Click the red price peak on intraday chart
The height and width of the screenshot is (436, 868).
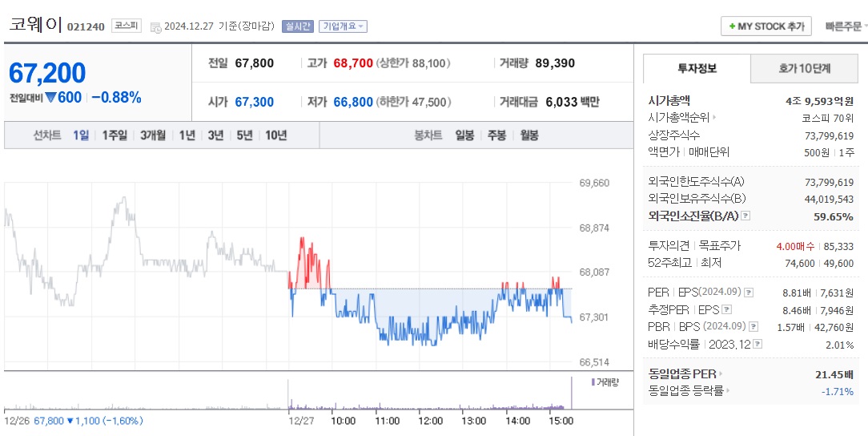coord(302,240)
